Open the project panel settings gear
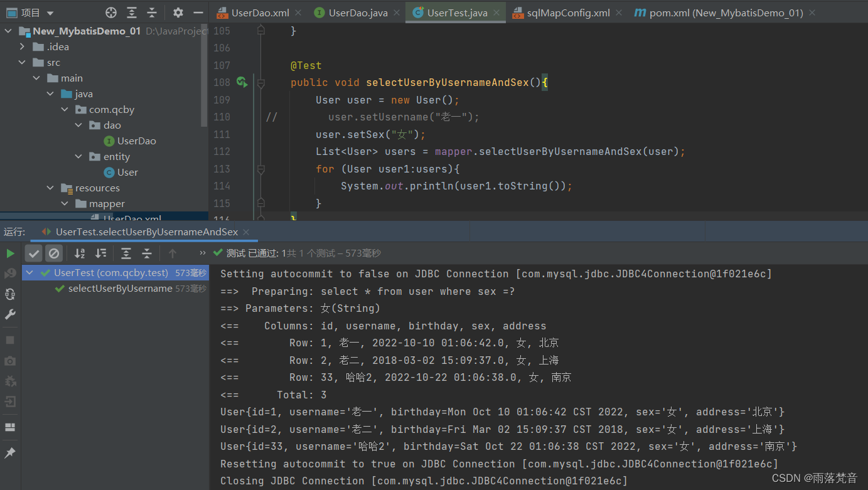The height and width of the screenshot is (490, 868). (x=178, y=12)
